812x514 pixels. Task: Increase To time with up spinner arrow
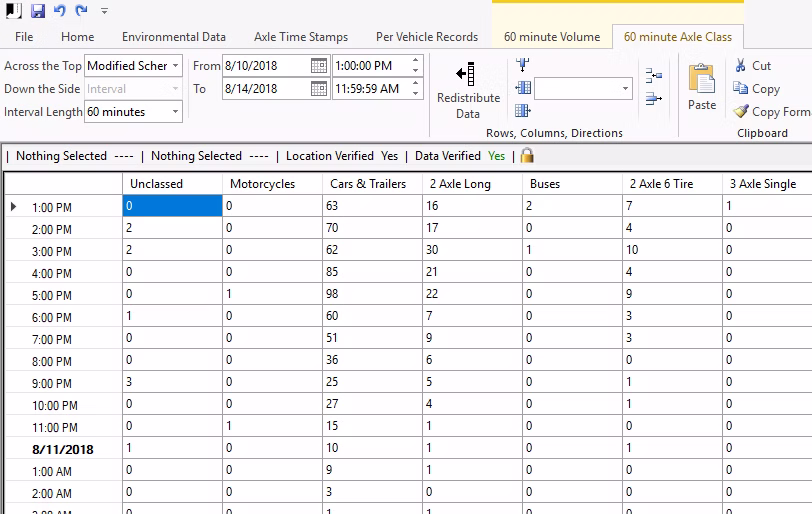pos(415,83)
